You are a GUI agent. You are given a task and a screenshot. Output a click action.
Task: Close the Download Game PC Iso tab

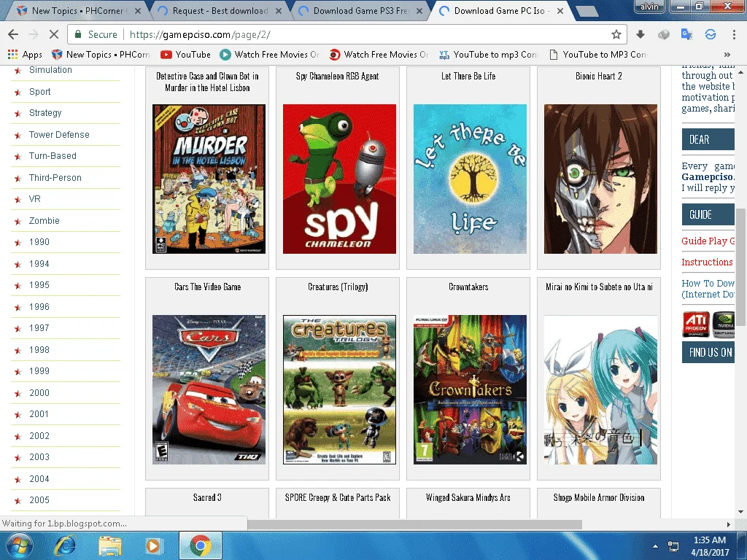[x=560, y=10]
